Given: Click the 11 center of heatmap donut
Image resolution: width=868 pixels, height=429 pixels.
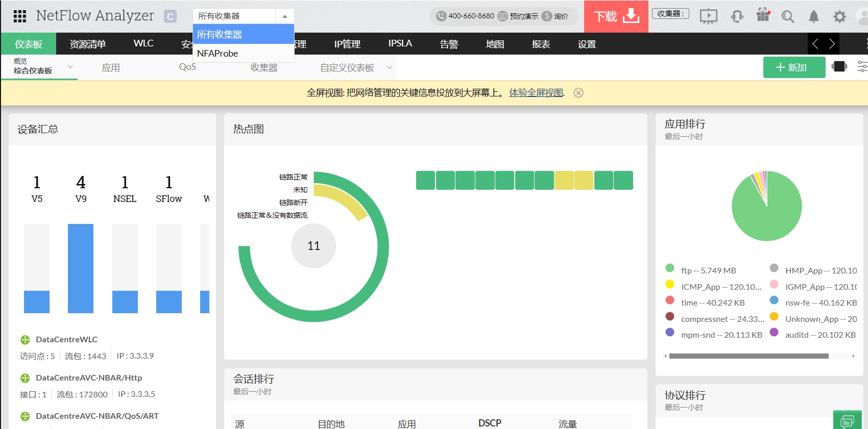Looking at the screenshot, I should (x=314, y=246).
